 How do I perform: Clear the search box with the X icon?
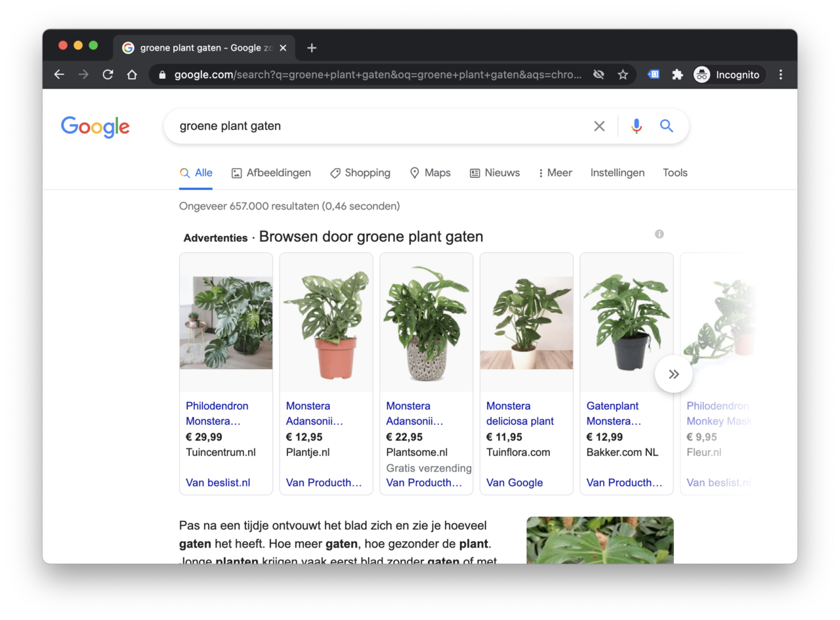tap(599, 126)
